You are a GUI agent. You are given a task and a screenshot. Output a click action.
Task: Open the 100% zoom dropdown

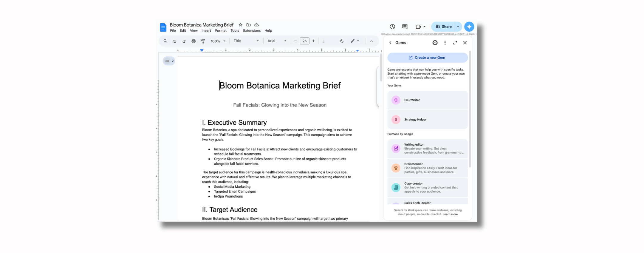[x=218, y=41]
